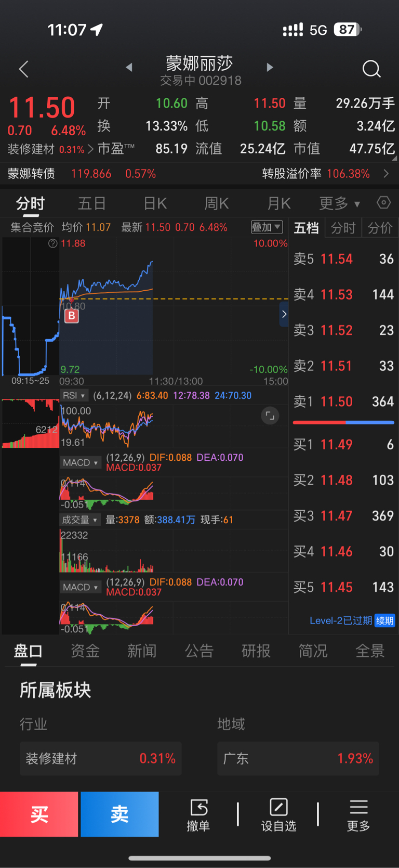399x868 pixels.
Task: Tap the stock name 蒙娜丽莎 title
Action: coord(199,63)
